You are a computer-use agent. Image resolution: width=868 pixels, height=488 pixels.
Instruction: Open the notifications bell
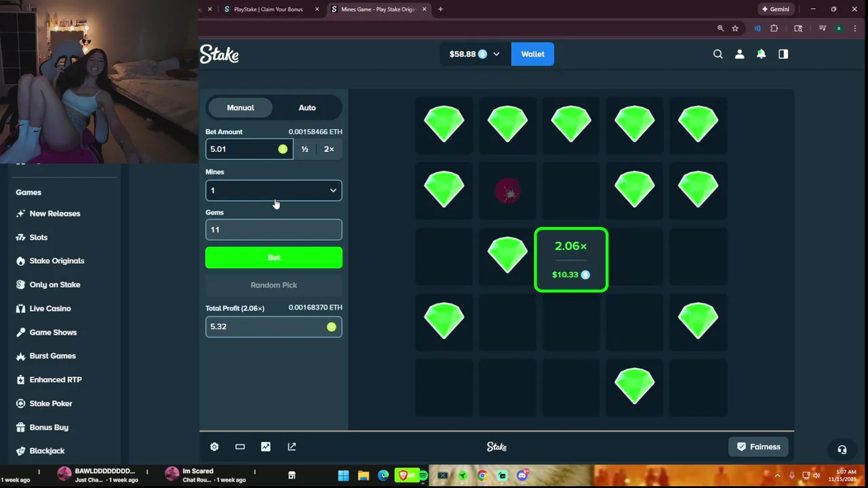(x=762, y=54)
